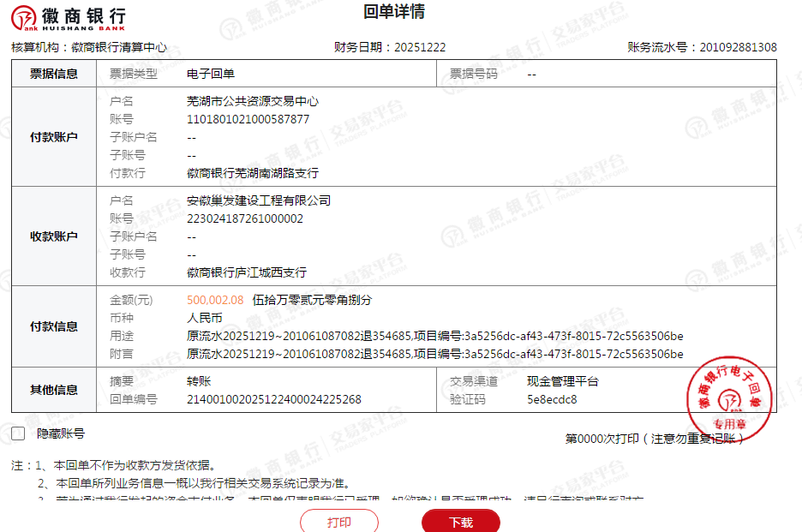
Task: Click the payer account number 1101801021000587877
Action: pyautogui.click(x=248, y=119)
